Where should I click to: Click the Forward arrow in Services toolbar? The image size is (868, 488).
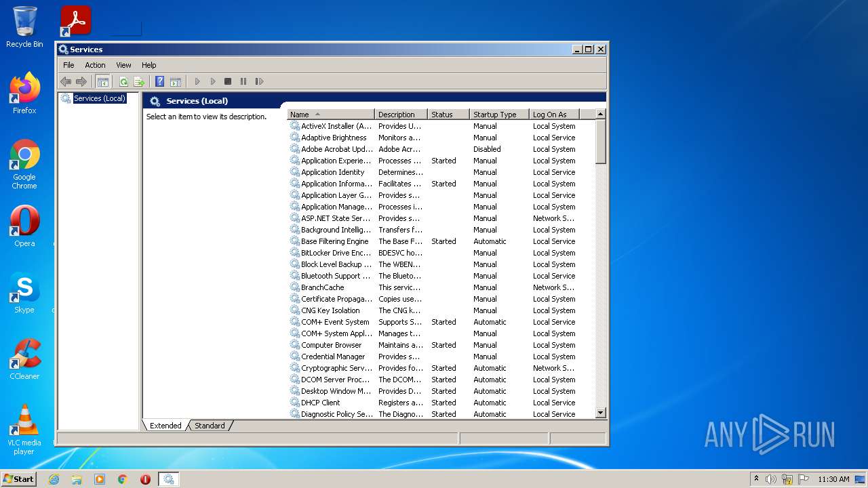pos(81,81)
